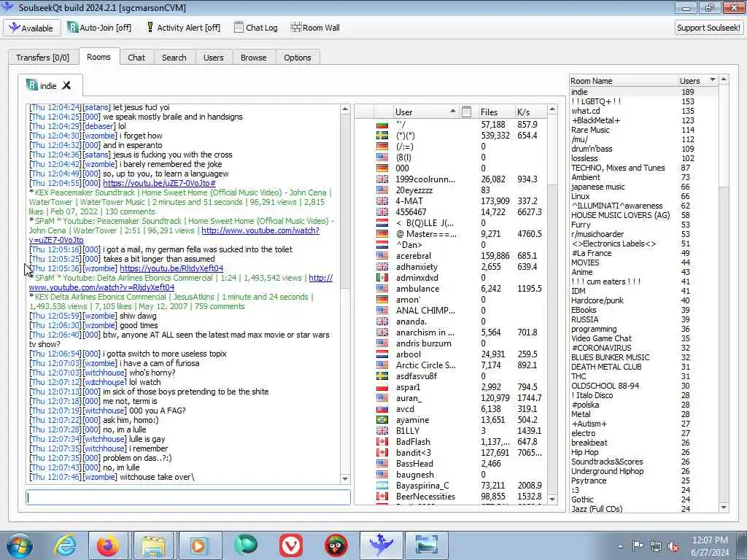Select the Psytrance room
The image size is (747, 560).
click(x=644, y=481)
